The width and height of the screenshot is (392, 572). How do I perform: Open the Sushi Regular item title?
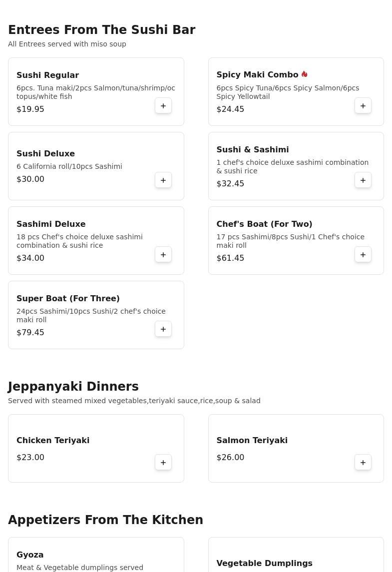tap(47, 75)
